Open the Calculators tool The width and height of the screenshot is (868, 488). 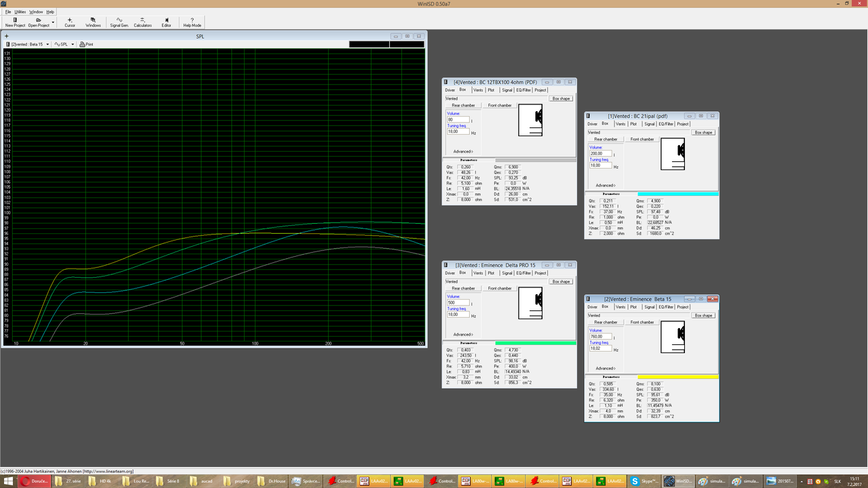[142, 22]
